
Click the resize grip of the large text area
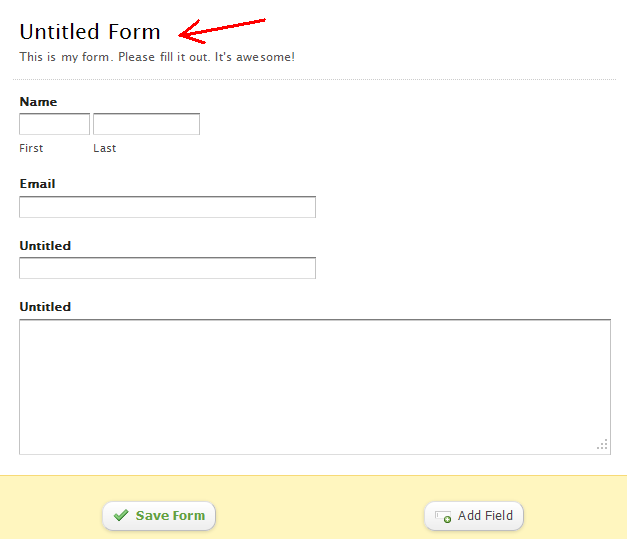[x=602, y=445]
